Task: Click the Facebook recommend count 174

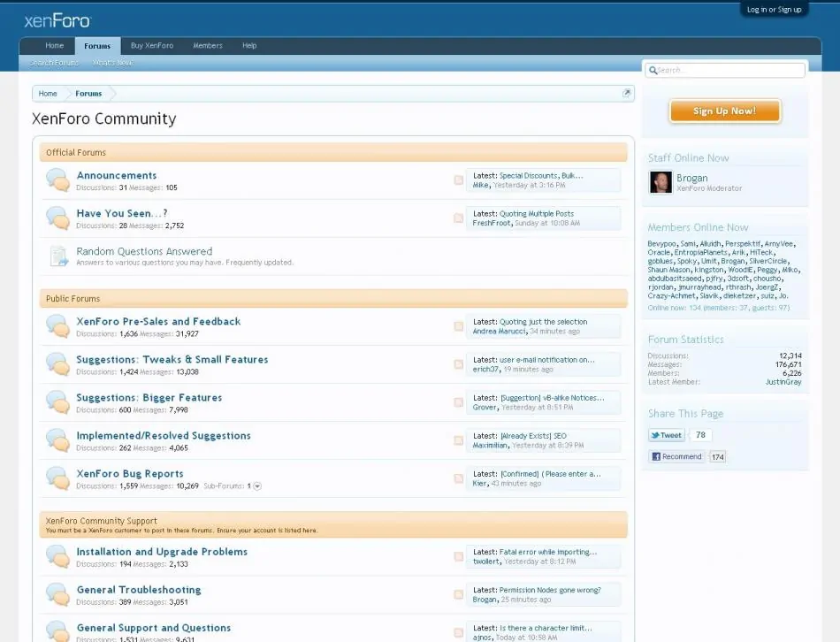Action: [718, 457]
